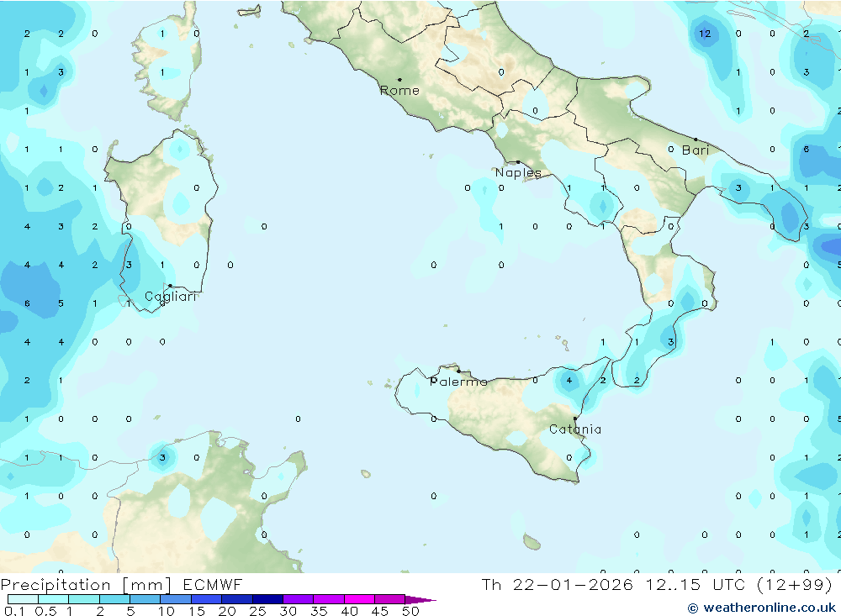Click the legend scale label 50
Screen dimensions: 841x616
411,611
